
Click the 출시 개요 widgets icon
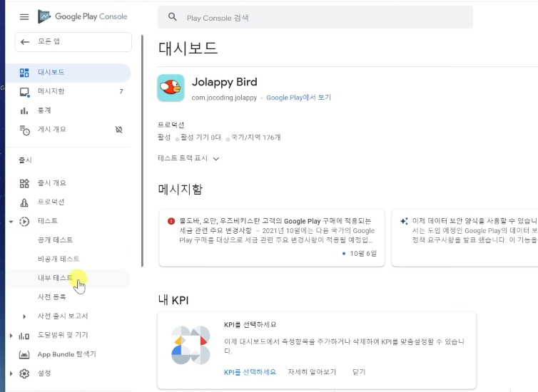[x=24, y=183]
